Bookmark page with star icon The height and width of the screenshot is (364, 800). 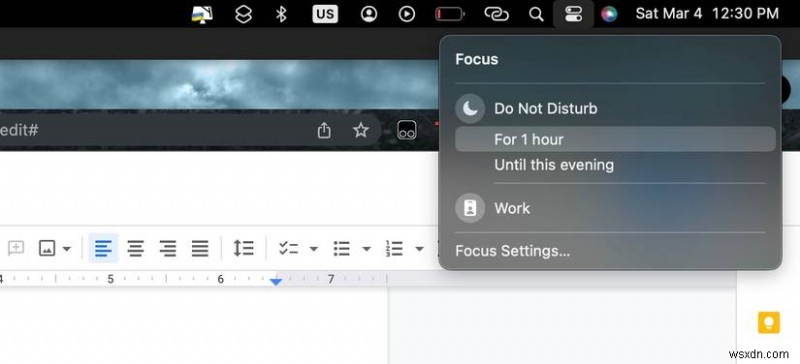pyautogui.click(x=361, y=130)
